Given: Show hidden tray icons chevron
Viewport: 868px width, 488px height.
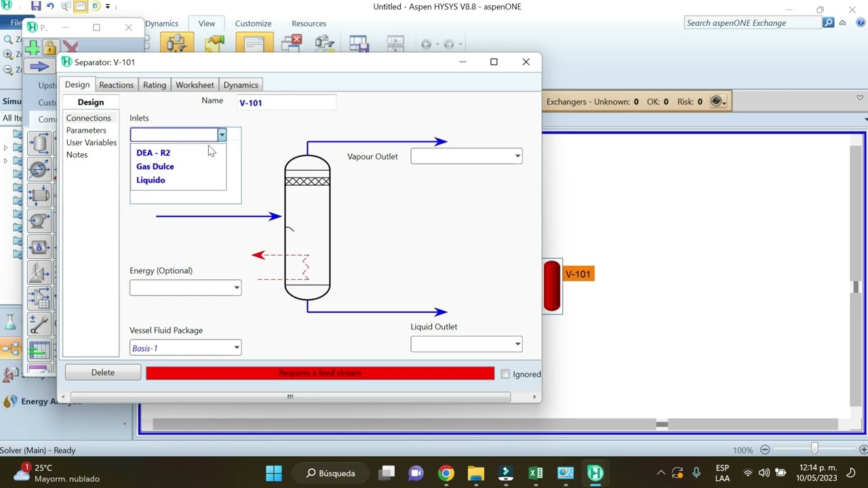Looking at the screenshot, I should (660, 473).
